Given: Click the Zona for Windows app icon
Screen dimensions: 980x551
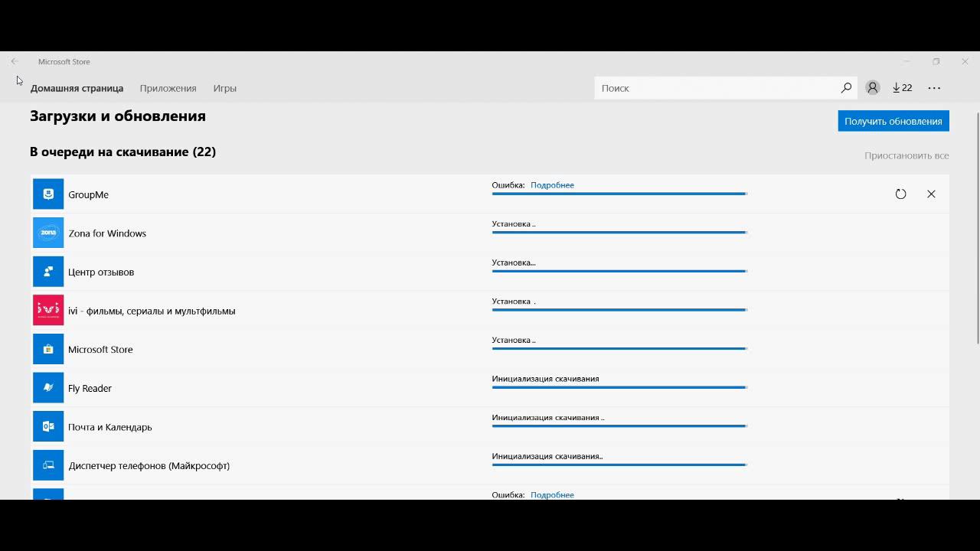Looking at the screenshot, I should 48,233.
